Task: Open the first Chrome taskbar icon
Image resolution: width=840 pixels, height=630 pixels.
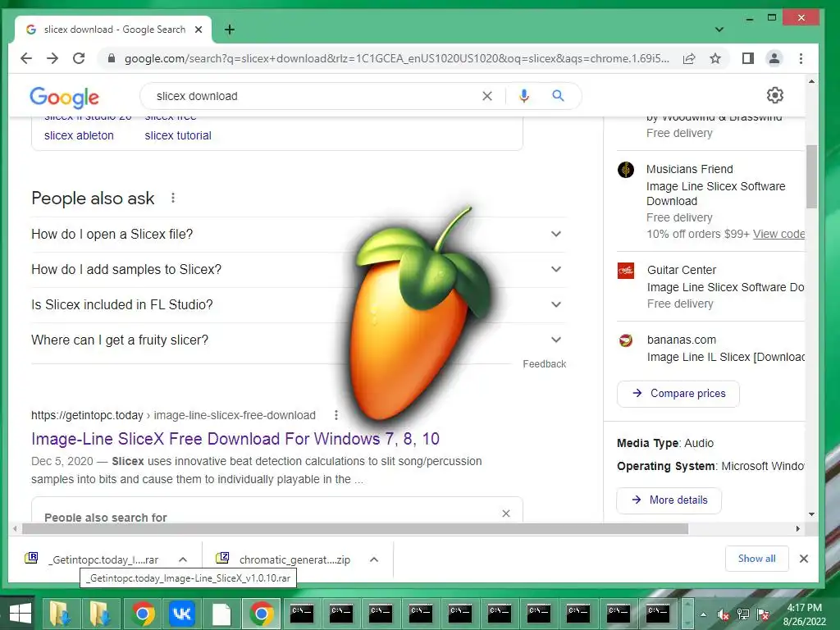Action: coord(143,614)
